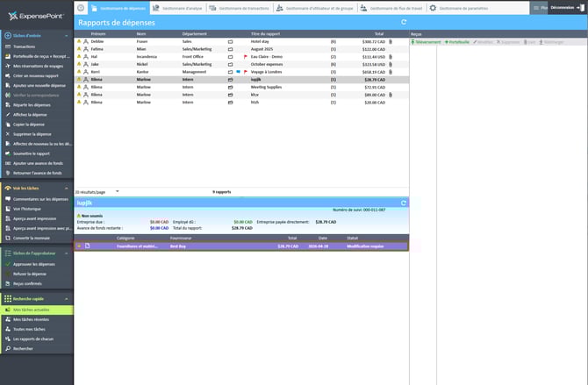Click Téléversement in the Reçus toolbar
The height and width of the screenshot is (385, 588).
(x=427, y=41)
